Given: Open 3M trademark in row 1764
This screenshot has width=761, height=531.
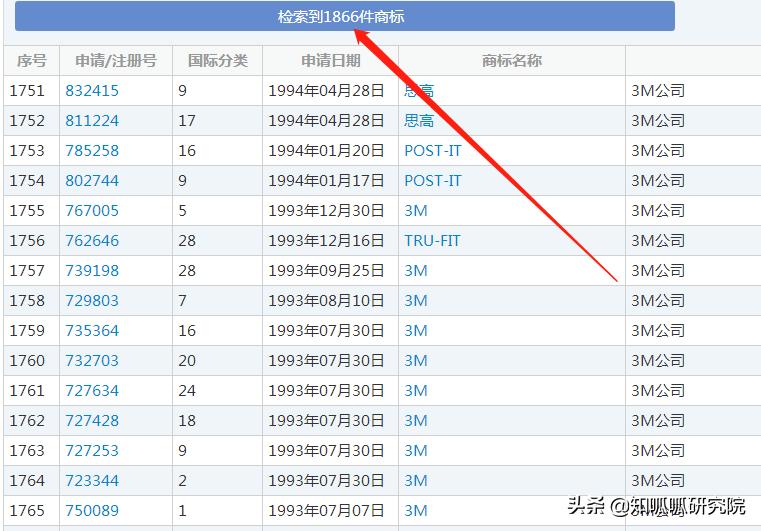Looking at the screenshot, I should 416,481.
